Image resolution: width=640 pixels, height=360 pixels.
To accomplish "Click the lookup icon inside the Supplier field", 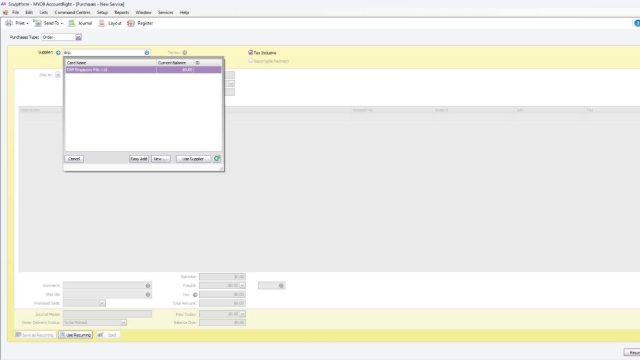I will pos(147,53).
